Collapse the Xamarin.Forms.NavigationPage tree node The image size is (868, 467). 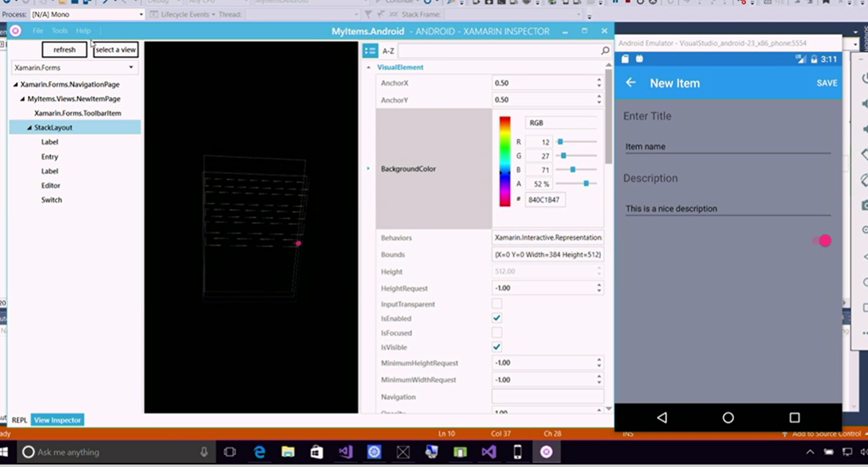[15, 85]
